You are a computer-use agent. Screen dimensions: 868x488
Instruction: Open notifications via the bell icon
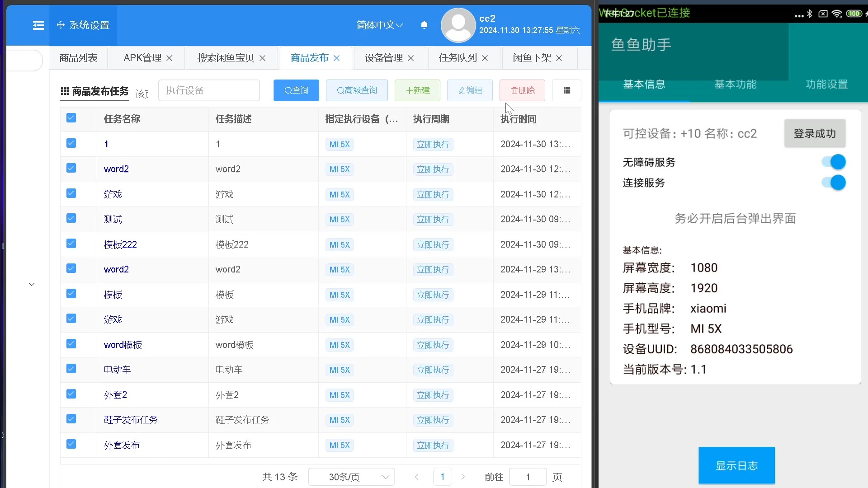click(x=424, y=25)
